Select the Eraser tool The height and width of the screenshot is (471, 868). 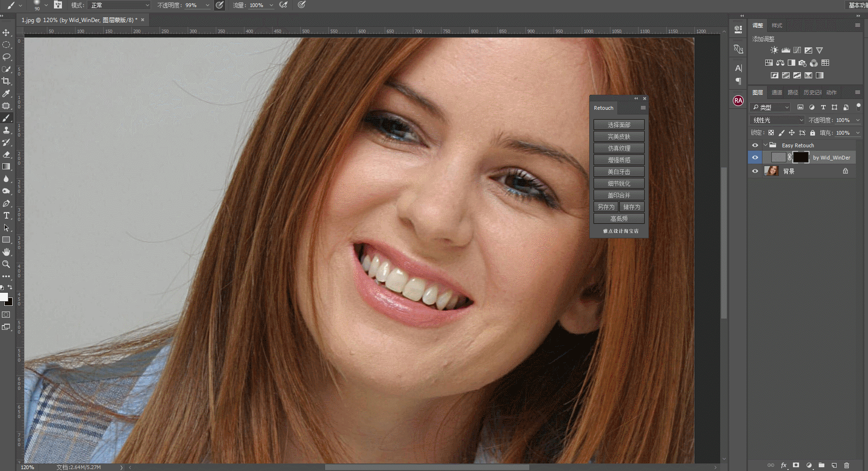(7, 154)
